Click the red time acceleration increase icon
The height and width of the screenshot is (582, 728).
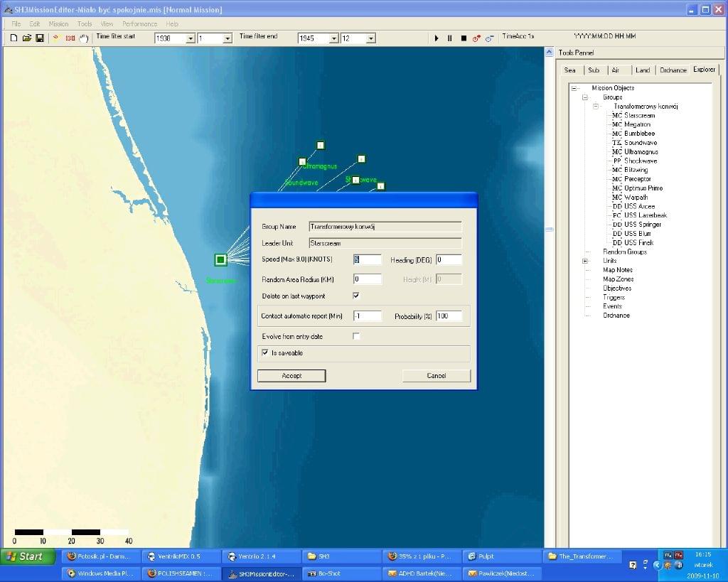[x=476, y=38]
